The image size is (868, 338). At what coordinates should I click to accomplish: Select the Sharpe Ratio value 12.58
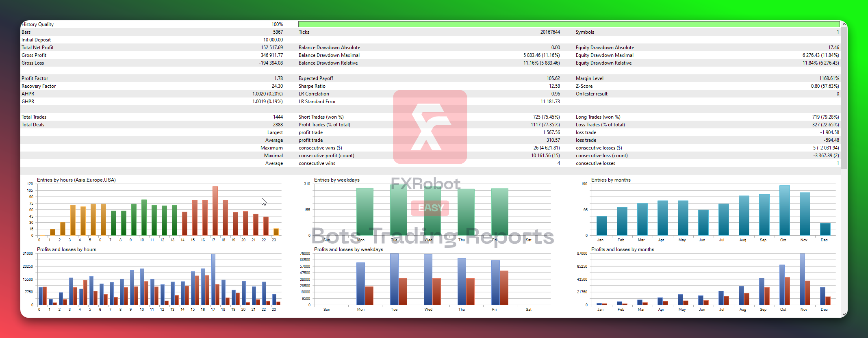[x=554, y=86]
